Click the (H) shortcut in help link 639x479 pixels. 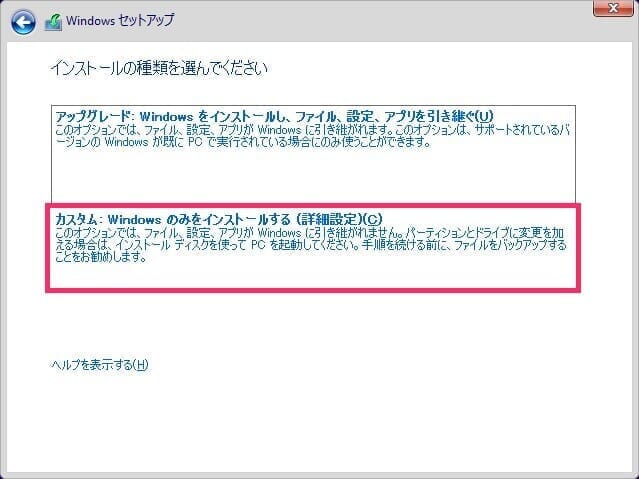coord(141,365)
